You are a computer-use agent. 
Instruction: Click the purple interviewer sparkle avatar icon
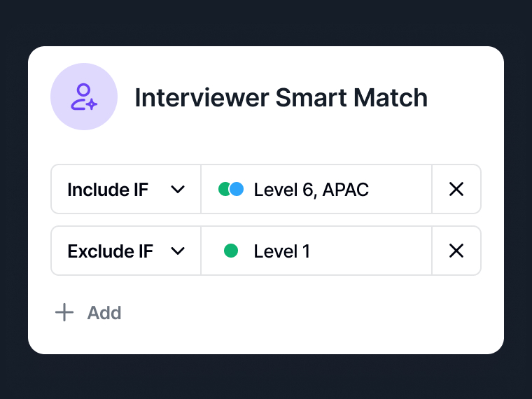click(x=84, y=97)
